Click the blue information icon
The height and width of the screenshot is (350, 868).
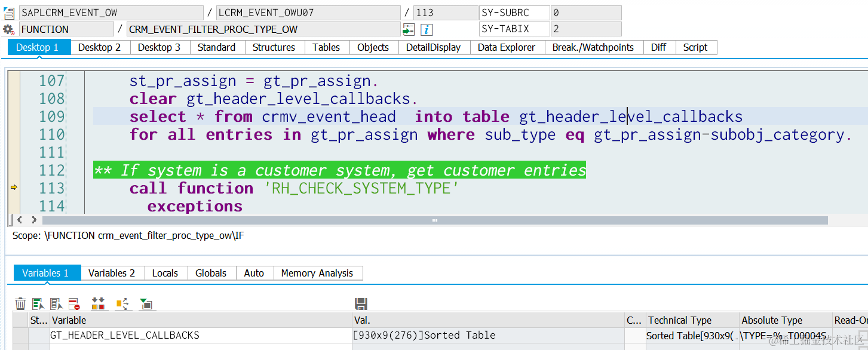(427, 29)
